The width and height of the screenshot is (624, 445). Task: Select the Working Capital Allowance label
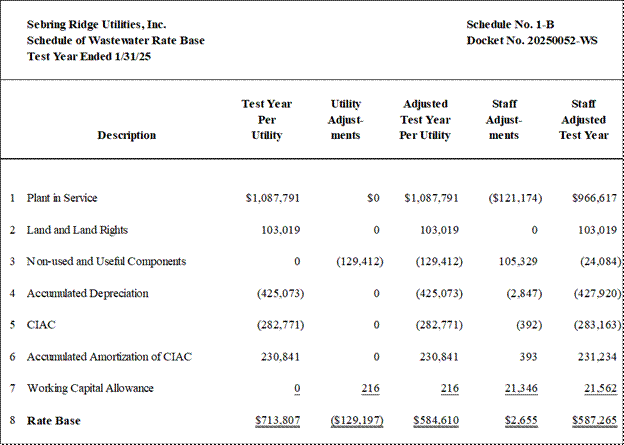click(90, 388)
